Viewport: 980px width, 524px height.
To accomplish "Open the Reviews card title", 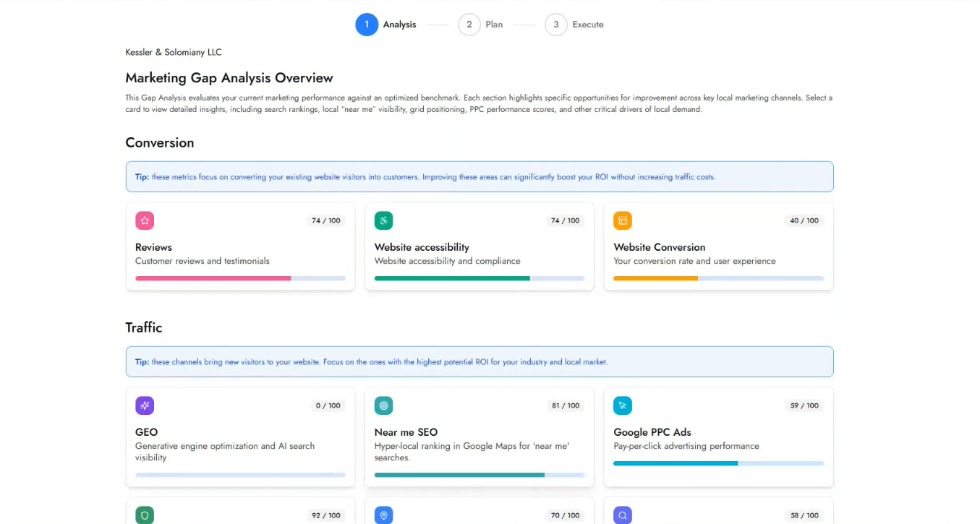I will (153, 247).
